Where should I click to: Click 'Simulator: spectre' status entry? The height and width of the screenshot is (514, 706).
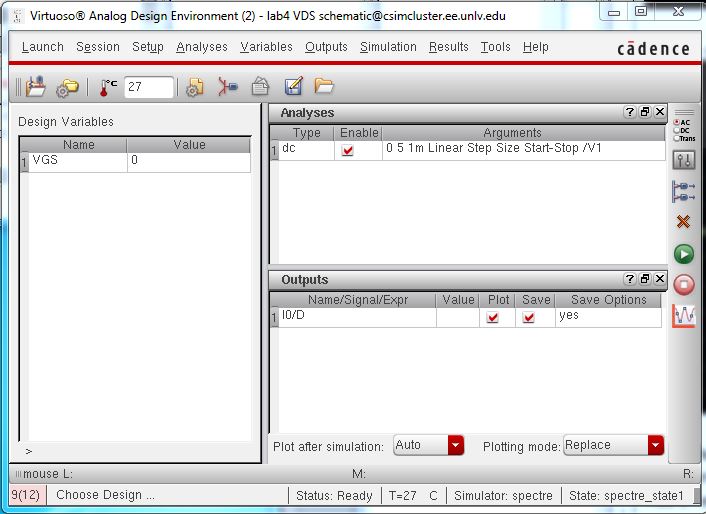pos(503,496)
